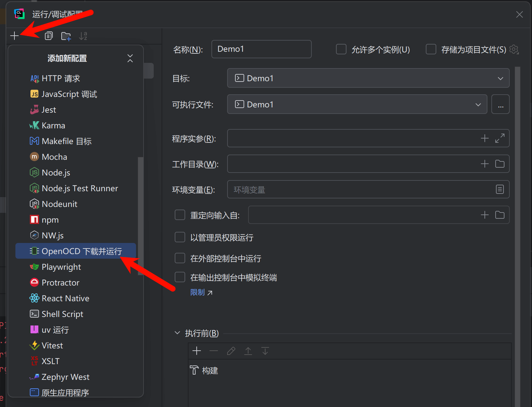Click the Demo1 name input field
The image size is (532, 407).
[261, 49]
